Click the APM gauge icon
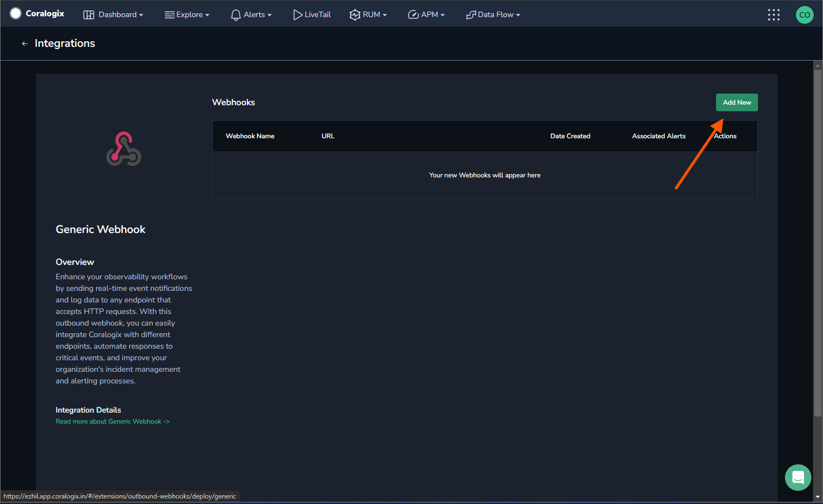Image resolution: width=823 pixels, height=504 pixels. coord(413,15)
